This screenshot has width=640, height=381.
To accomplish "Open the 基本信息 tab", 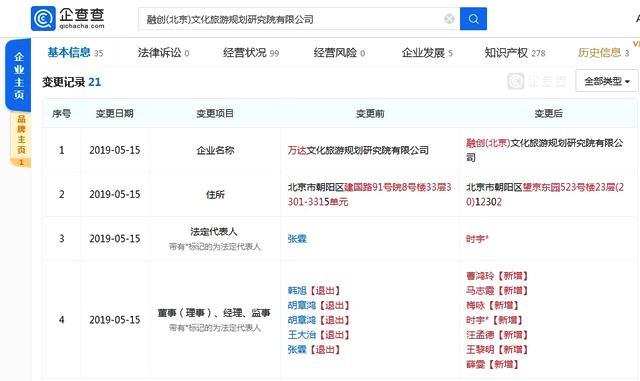I will (75, 53).
